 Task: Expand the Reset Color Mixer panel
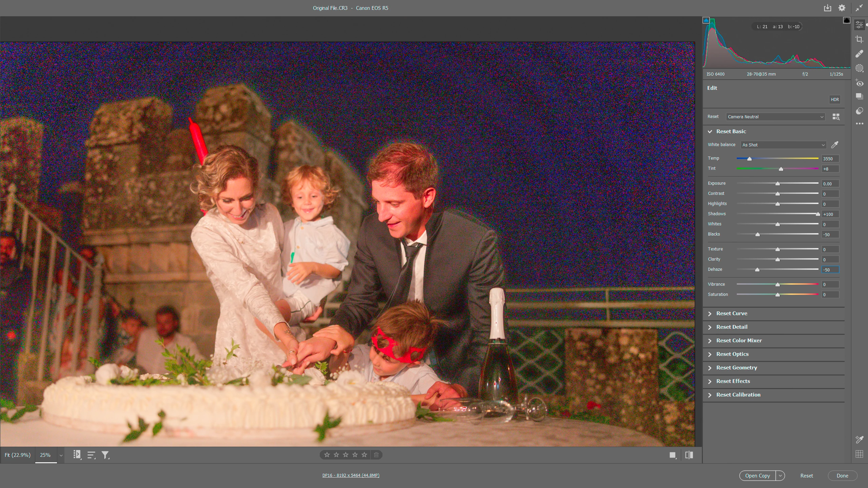point(739,341)
